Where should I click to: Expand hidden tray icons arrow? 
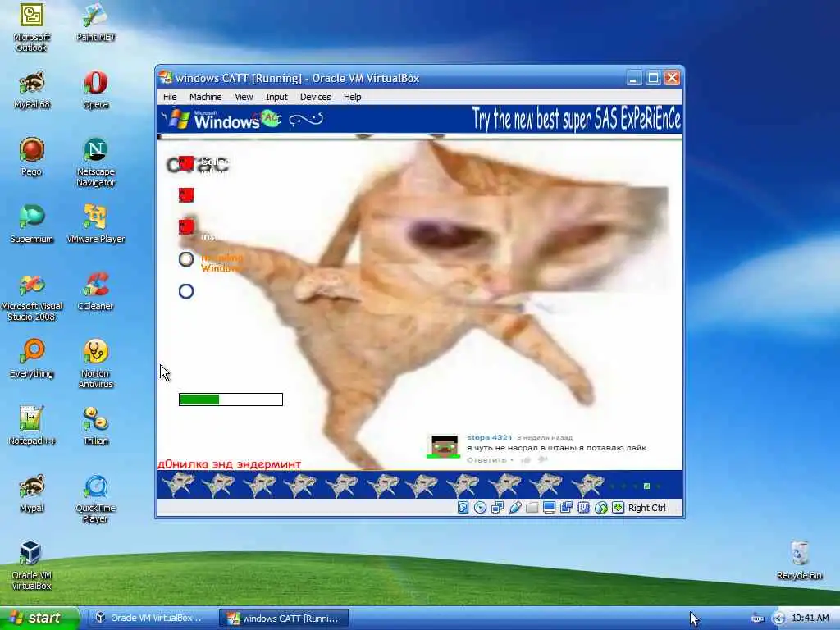[x=779, y=619]
